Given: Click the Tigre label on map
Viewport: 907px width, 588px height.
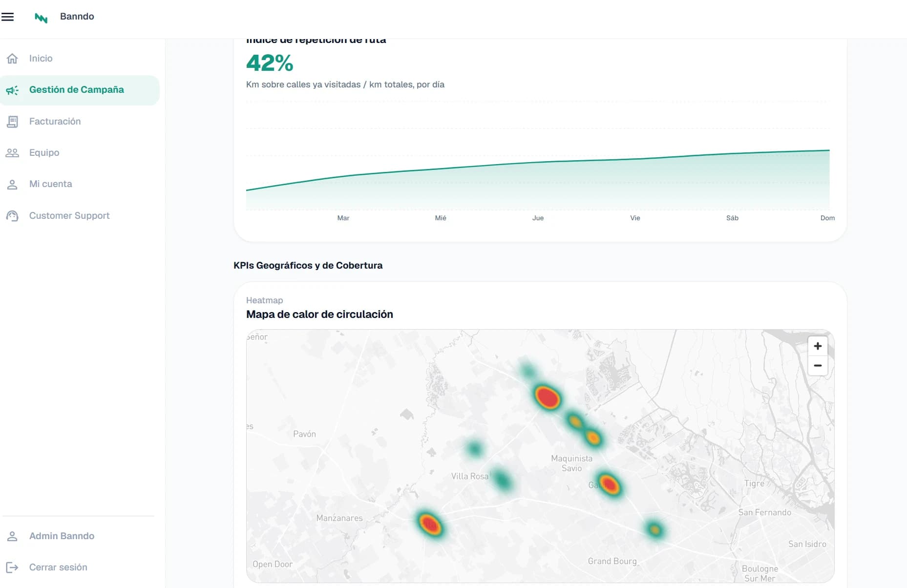Looking at the screenshot, I should click(754, 484).
